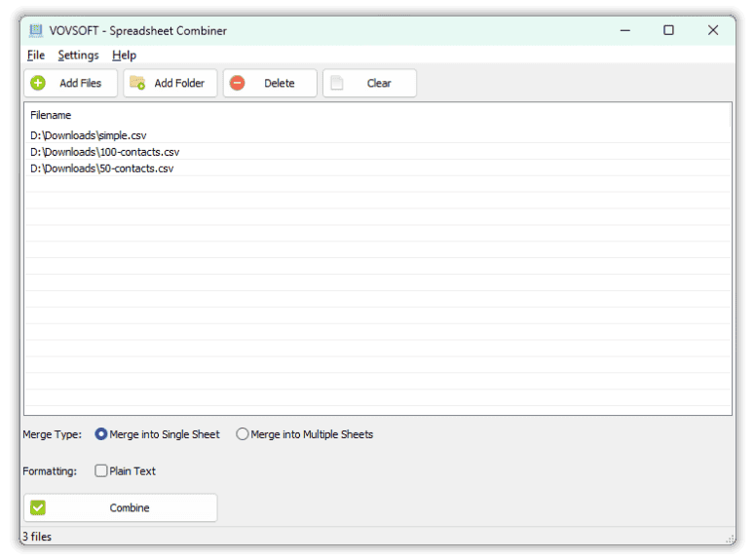Close the Spreadsheet Combiner window
Image resolution: width=755 pixels, height=560 pixels.
[713, 30]
